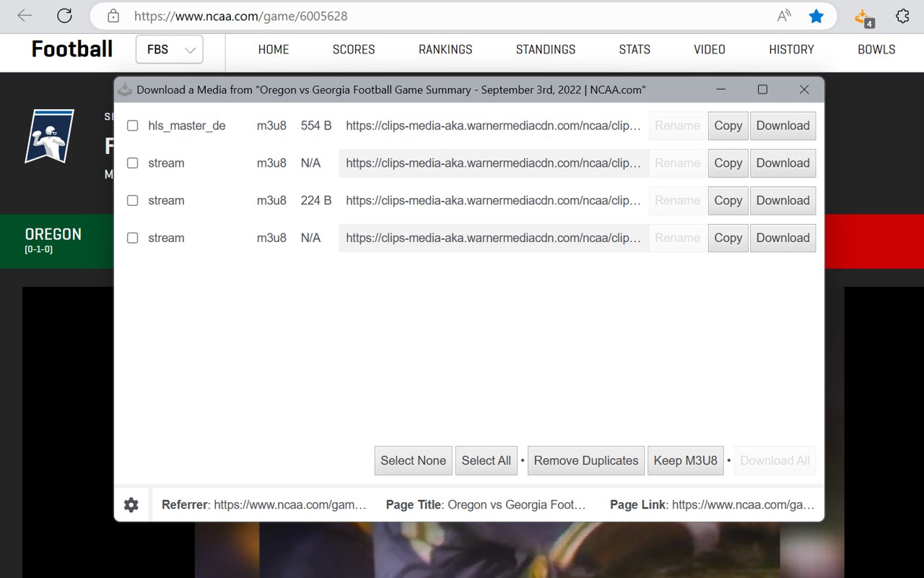This screenshot has width=924, height=578.
Task: Copy the link of the 224 B stream
Action: [x=728, y=201]
